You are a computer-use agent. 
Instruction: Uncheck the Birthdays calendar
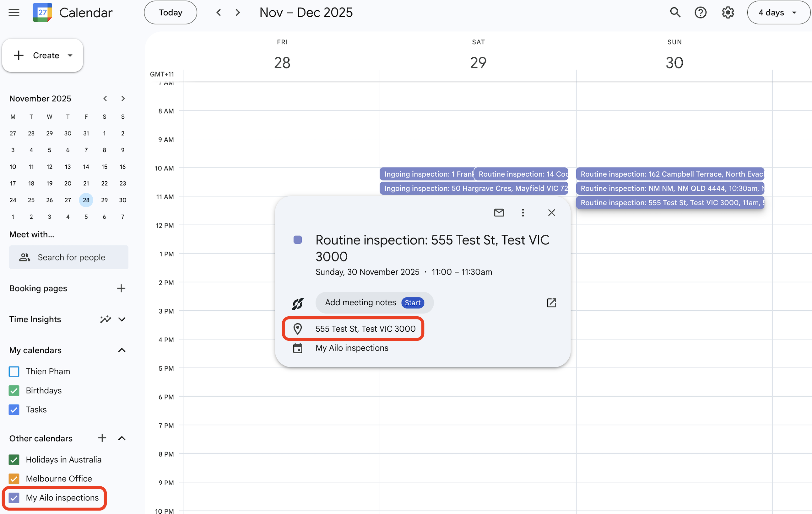[14, 390]
